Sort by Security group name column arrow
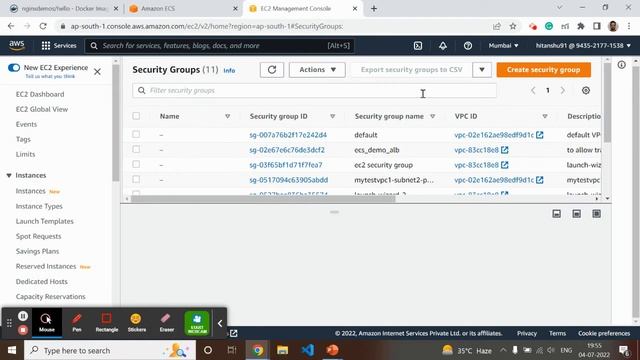The width and height of the screenshot is (640, 360). 432,116
